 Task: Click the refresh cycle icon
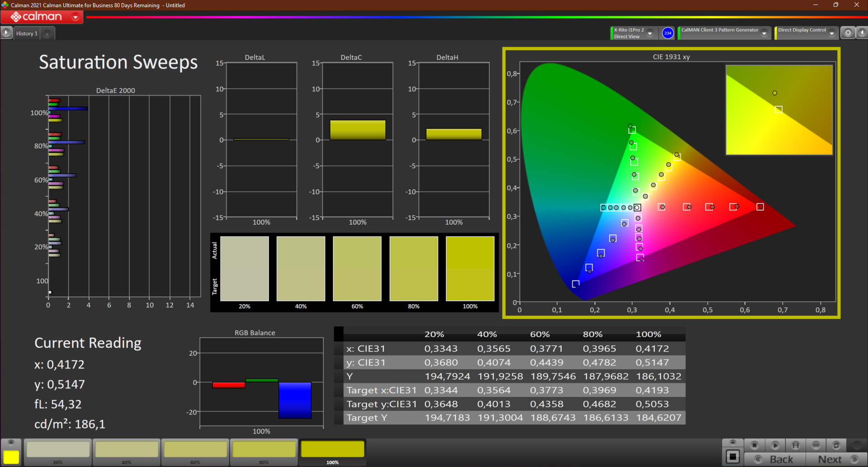click(836, 445)
